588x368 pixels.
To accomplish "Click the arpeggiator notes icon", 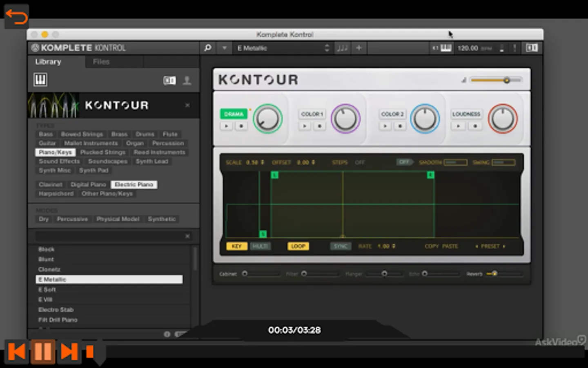I will click(x=342, y=48).
